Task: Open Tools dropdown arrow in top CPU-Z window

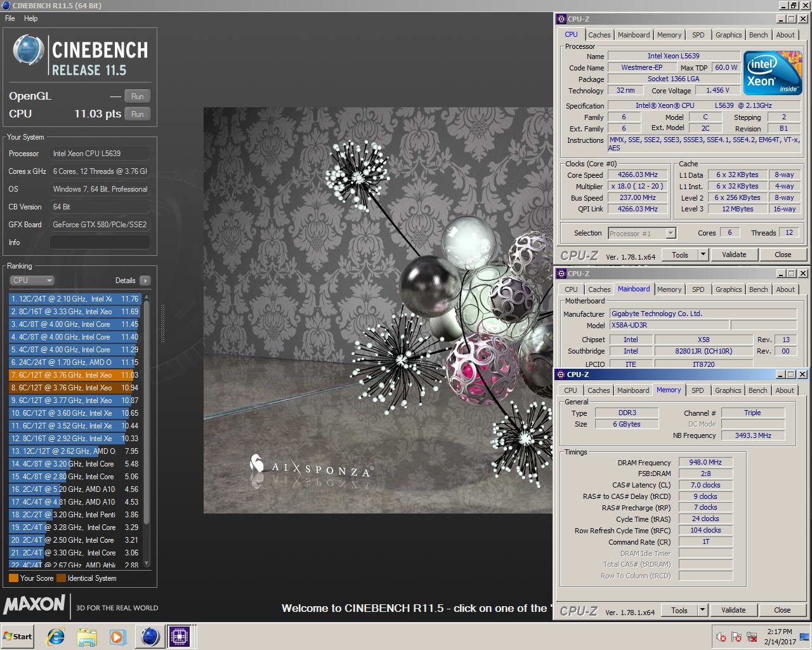Action: (x=703, y=255)
